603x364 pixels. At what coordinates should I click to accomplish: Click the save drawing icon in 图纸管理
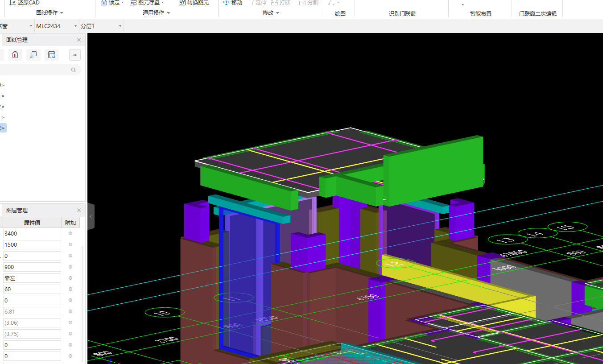click(x=52, y=55)
